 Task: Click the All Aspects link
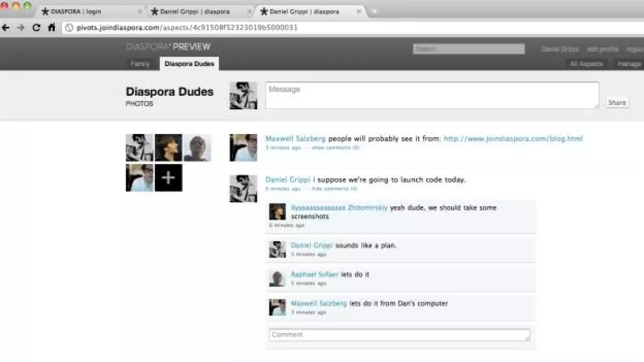point(586,64)
